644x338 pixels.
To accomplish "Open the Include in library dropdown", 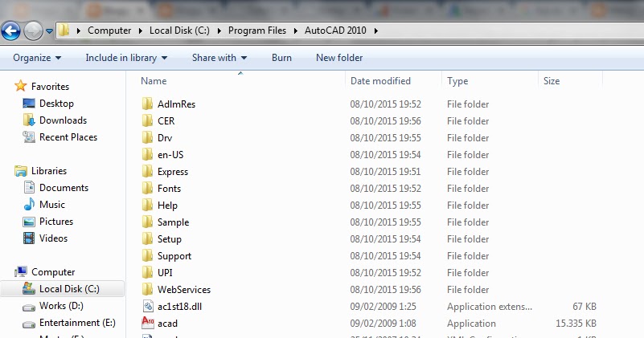I will pos(126,58).
